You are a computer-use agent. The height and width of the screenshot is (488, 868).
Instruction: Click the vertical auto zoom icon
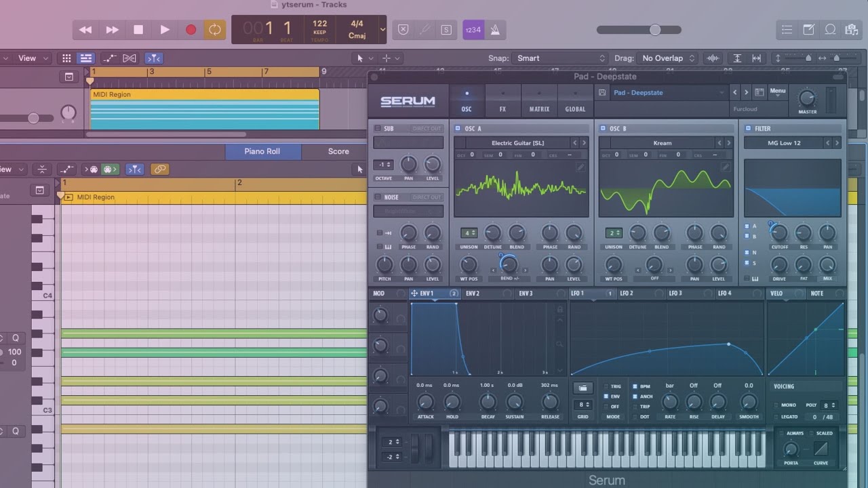click(x=738, y=58)
